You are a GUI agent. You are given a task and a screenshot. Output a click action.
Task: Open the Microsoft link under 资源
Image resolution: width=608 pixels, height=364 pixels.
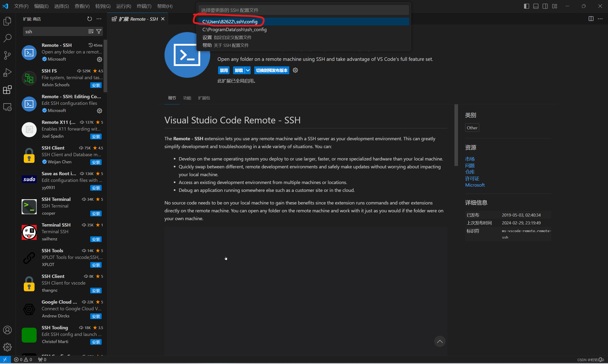pos(474,185)
